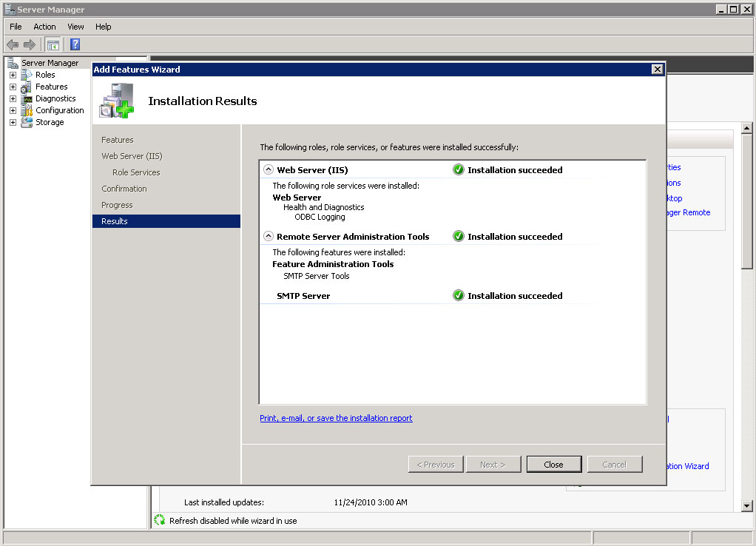
Task: Click the Previous button
Action: 436,465
